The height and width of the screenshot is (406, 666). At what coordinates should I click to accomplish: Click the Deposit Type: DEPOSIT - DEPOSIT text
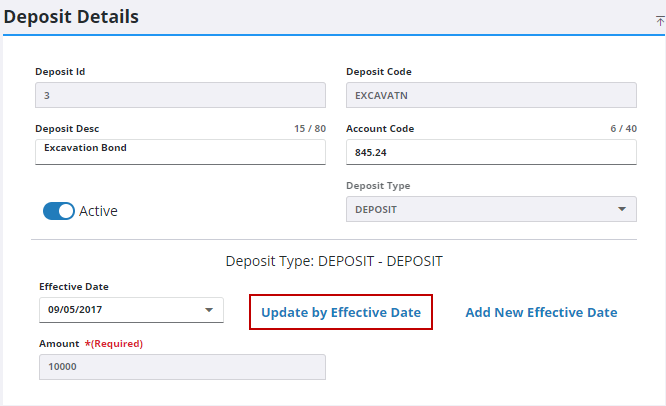click(334, 261)
